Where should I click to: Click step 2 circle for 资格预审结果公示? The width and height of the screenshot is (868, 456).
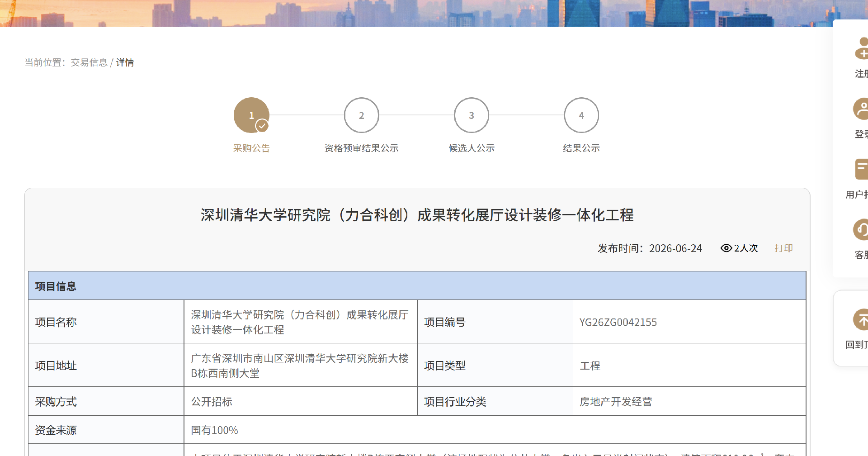point(361,115)
